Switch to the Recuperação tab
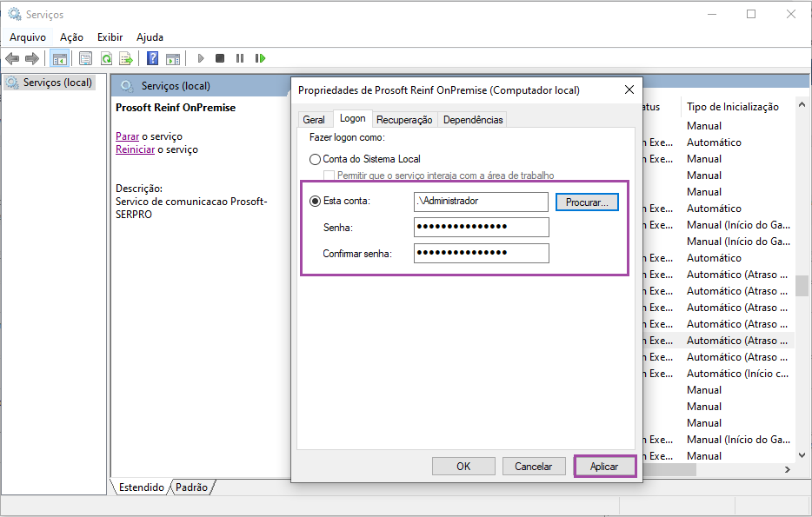This screenshot has width=812, height=517. coord(404,120)
